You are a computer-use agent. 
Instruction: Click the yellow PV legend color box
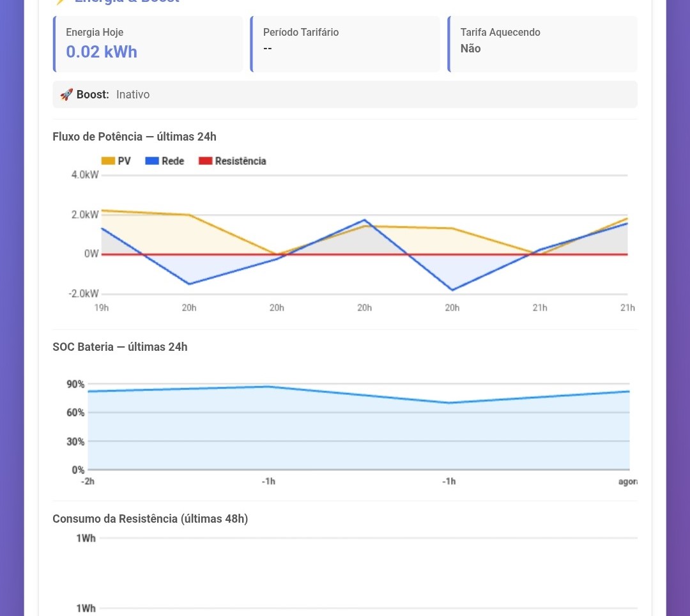109,161
